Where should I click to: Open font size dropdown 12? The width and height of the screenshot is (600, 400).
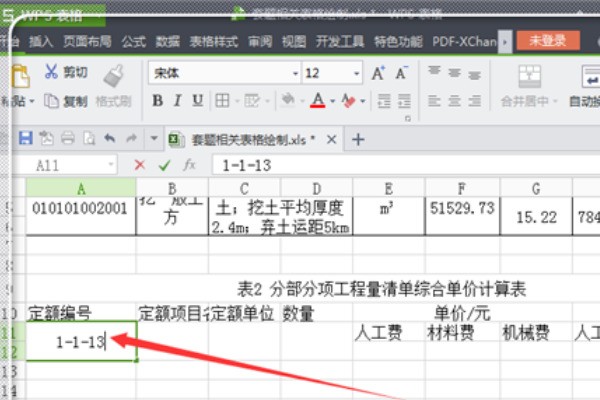[356, 73]
